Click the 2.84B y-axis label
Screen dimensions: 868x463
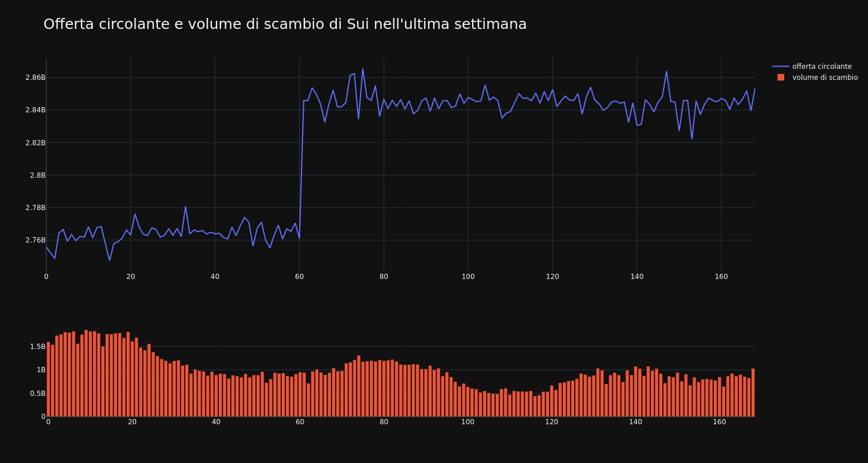(x=36, y=110)
